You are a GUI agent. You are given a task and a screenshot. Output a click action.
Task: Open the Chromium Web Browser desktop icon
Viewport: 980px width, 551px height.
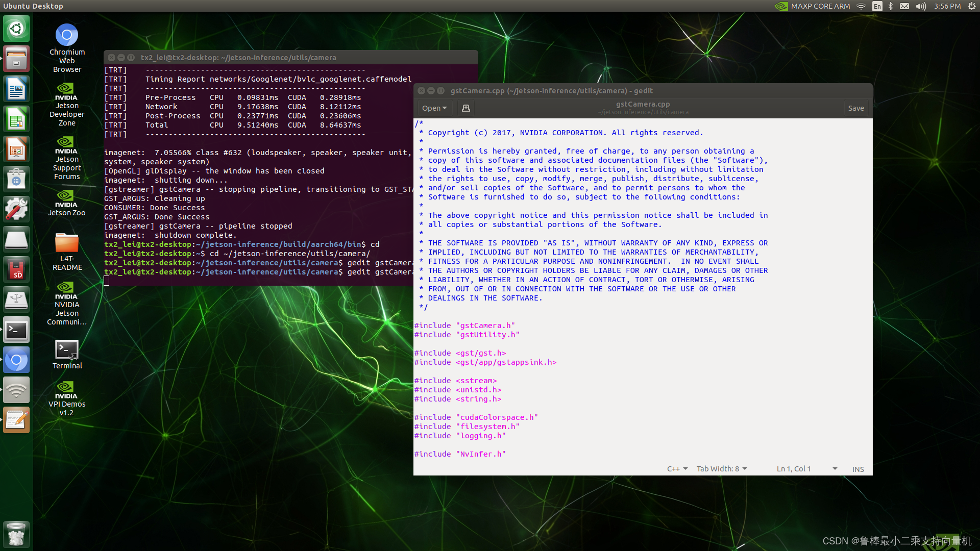(x=67, y=36)
